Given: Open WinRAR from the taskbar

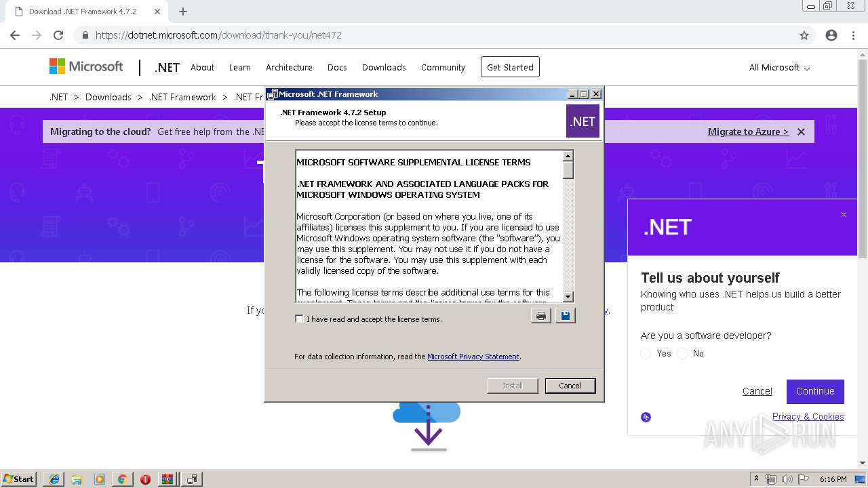Looking at the screenshot, I should click(167, 479).
